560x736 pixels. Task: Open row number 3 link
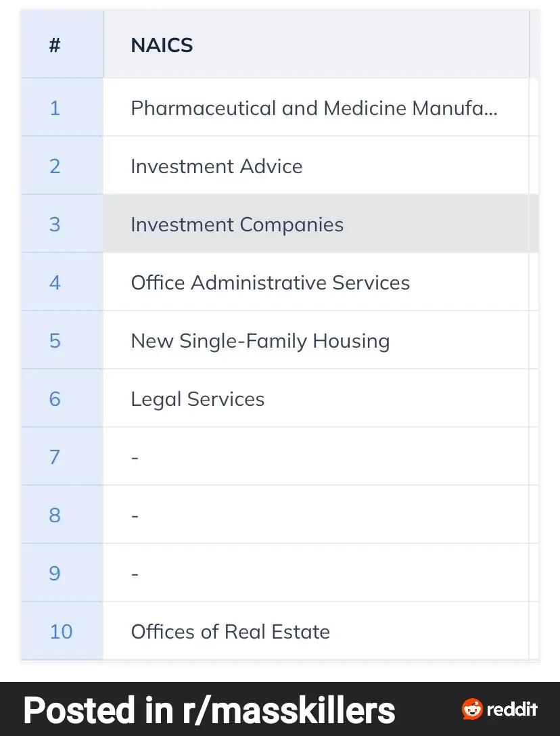(x=55, y=225)
